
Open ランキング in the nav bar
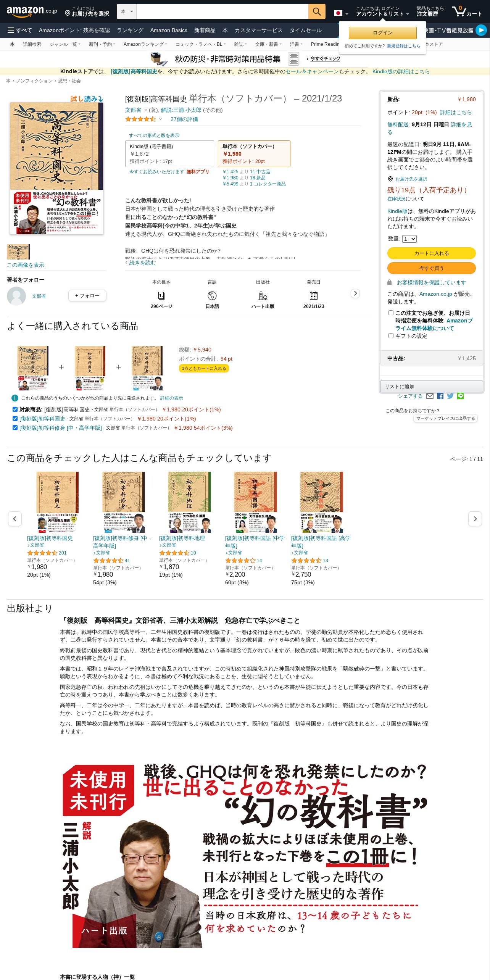[x=130, y=30]
